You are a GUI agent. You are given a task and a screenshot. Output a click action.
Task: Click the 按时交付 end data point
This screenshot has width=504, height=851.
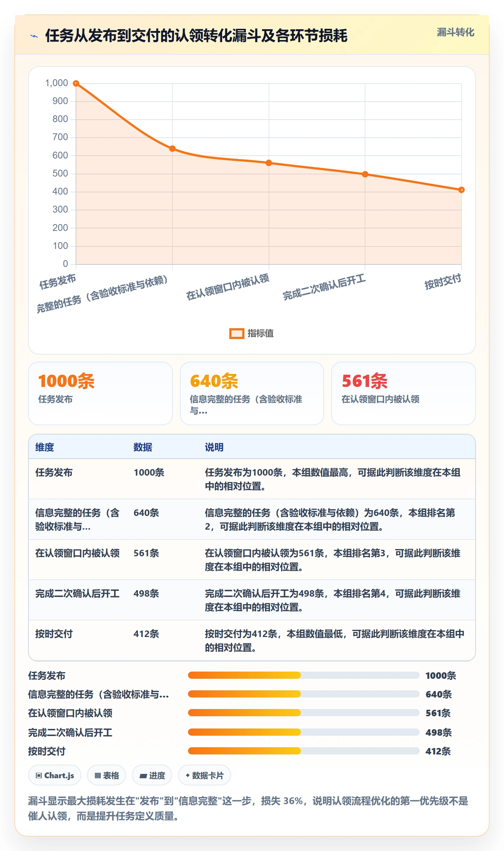tap(461, 190)
